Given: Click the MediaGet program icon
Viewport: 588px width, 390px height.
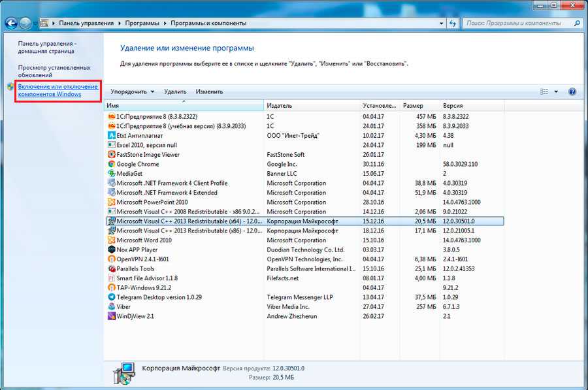Looking at the screenshot, I should (111, 174).
